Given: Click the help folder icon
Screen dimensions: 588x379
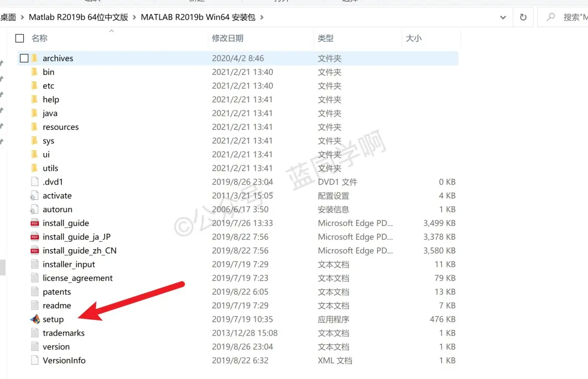Looking at the screenshot, I should (x=35, y=100).
